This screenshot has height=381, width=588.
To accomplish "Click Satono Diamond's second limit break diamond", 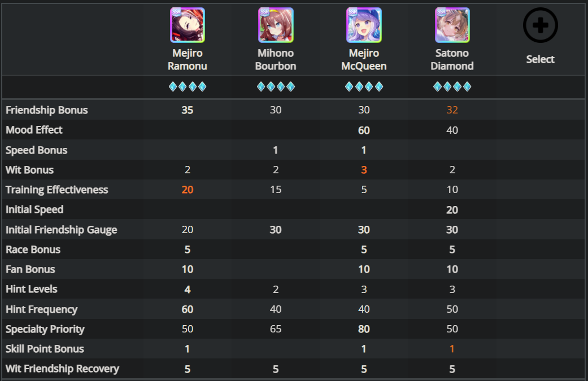I will [447, 87].
